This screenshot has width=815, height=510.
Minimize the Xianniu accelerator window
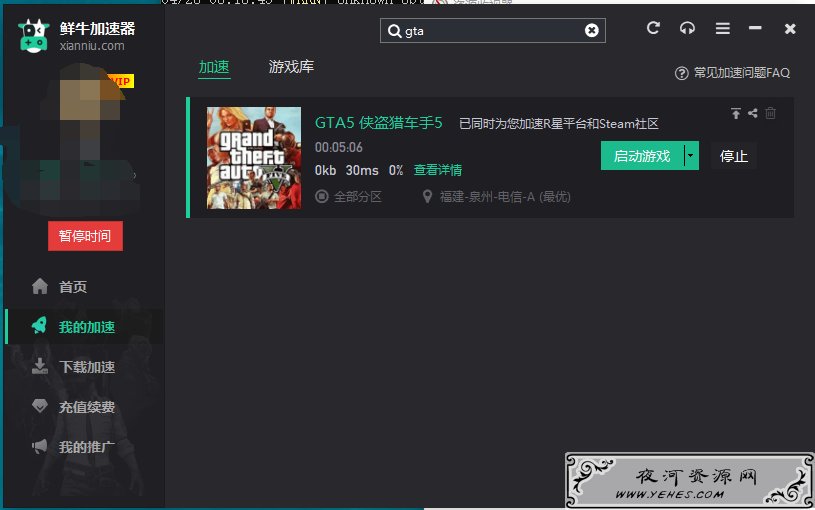[x=755, y=28]
